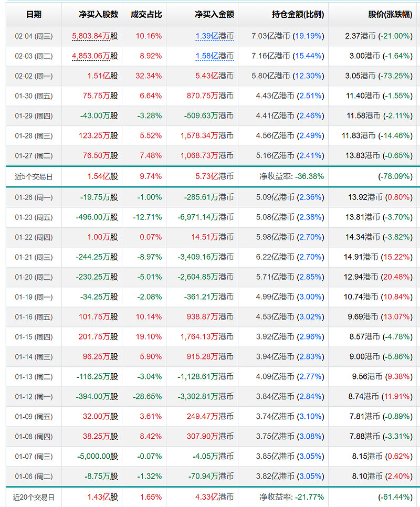Click the 持仓金额(比例) column header
This screenshot has height=507, width=420.
298,15
